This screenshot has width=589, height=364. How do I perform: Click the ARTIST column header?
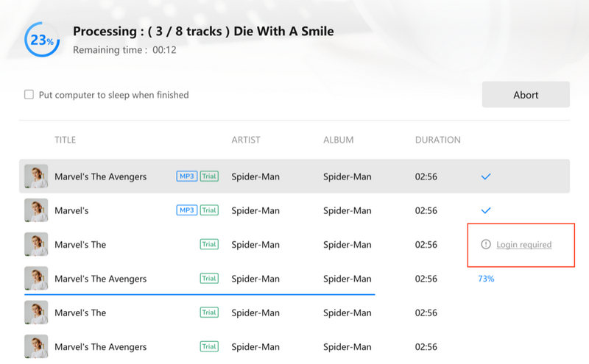click(x=246, y=140)
